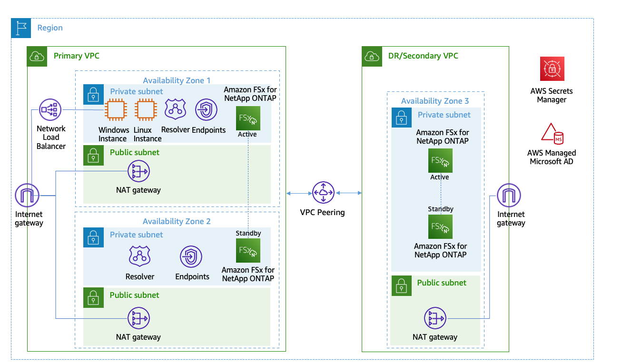This screenshot has height=364, width=622.
Task: Click the Private subnet lock icon in Zone 3
Action: coord(401,118)
